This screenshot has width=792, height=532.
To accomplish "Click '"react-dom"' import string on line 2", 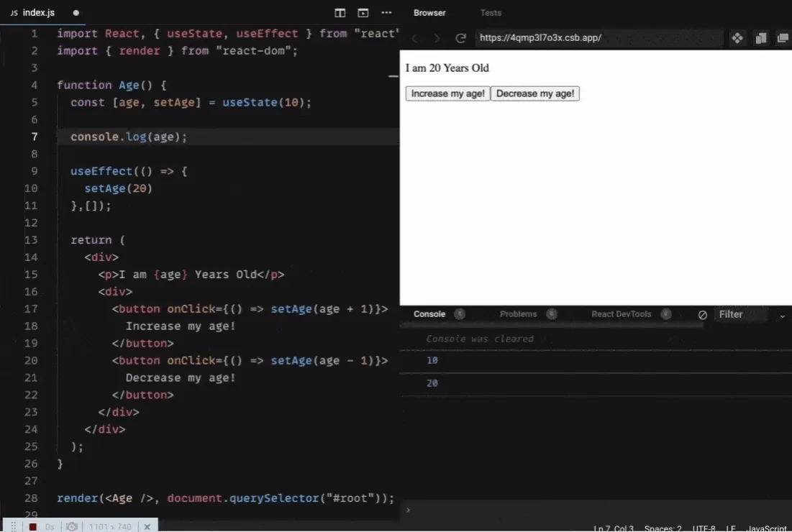I will click(253, 51).
